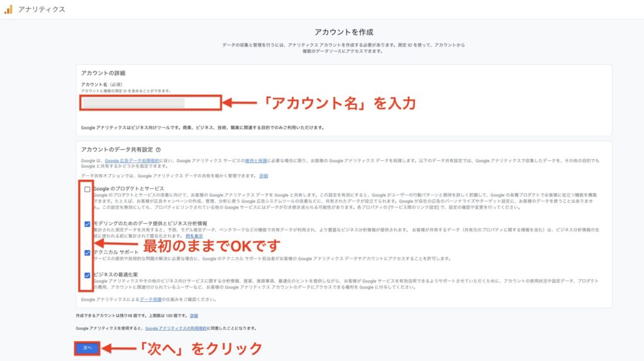This screenshot has width=644, height=361.
Task: Click 詳細 link next to account limit
Action: (x=194, y=316)
